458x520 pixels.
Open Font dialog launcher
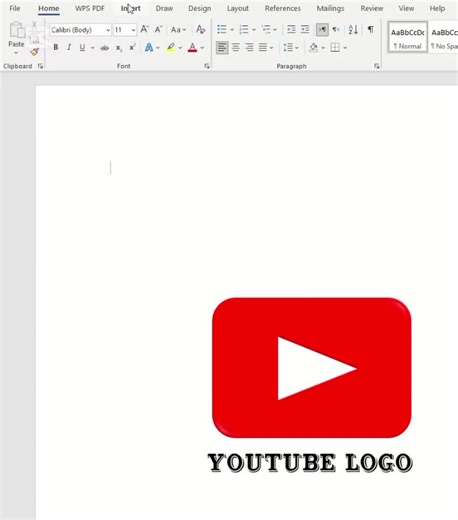(x=207, y=66)
